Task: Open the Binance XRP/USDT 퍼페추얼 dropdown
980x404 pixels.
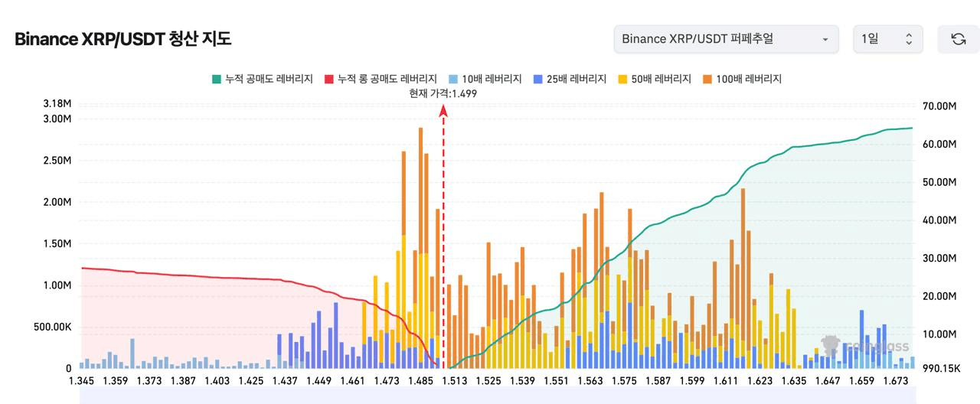Action: coord(725,39)
